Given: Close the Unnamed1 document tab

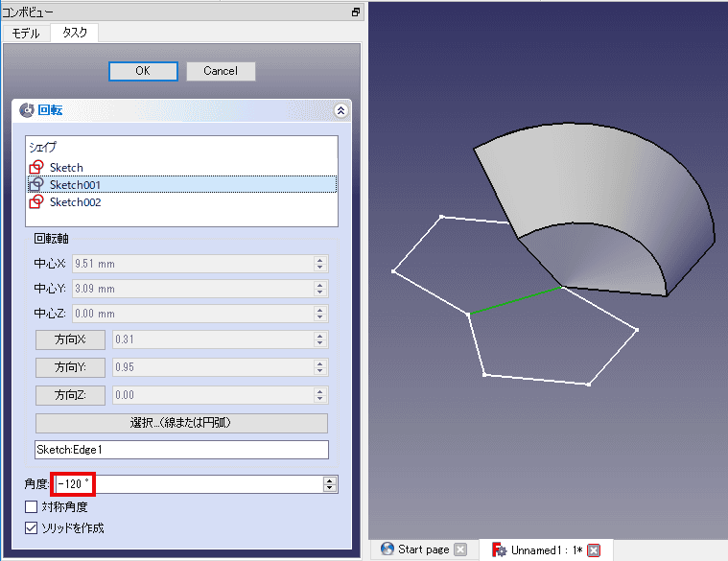Looking at the screenshot, I should point(594,550).
